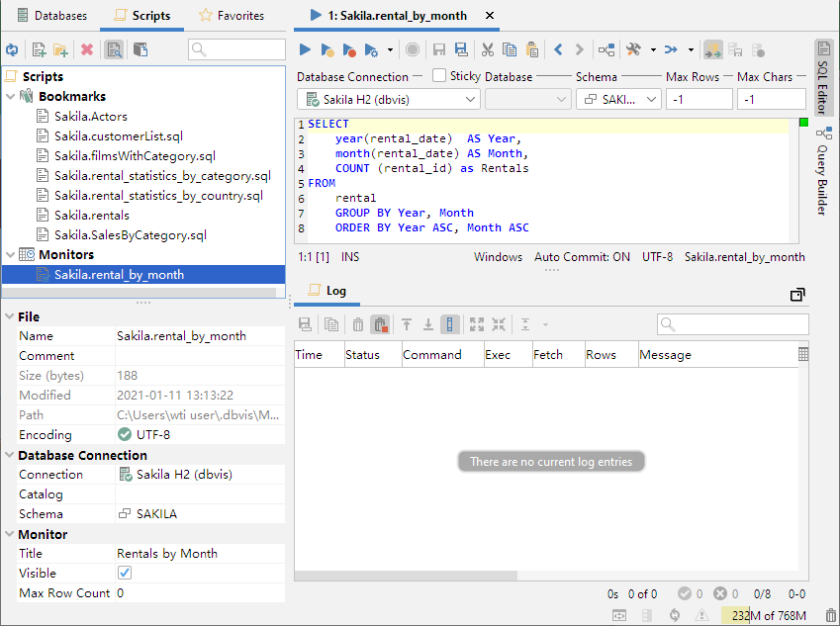The height and width of the screenshot is (626, 840).
Task: Click the red X delete icon in Scripts toolbar
Action: [x=87, y=49]
